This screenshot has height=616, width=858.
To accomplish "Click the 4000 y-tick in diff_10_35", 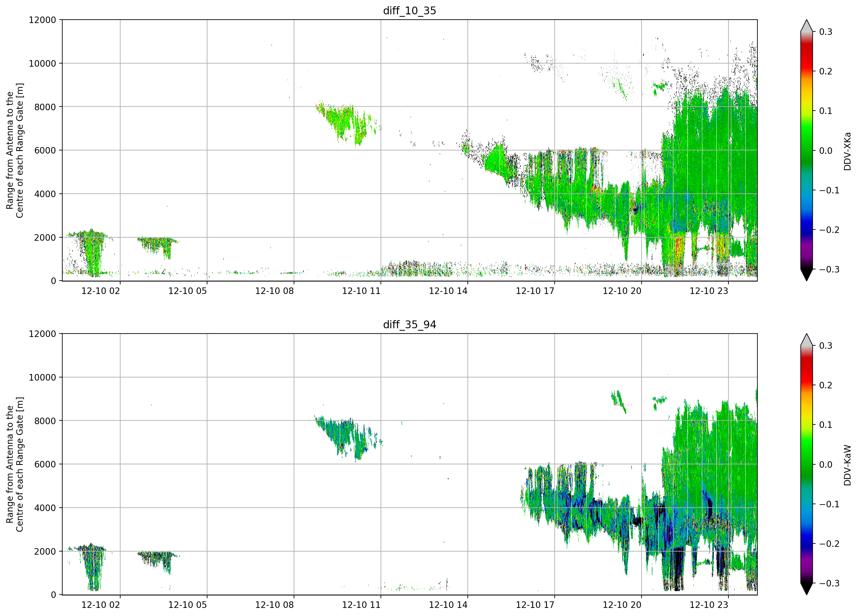I will pos(45,194).
